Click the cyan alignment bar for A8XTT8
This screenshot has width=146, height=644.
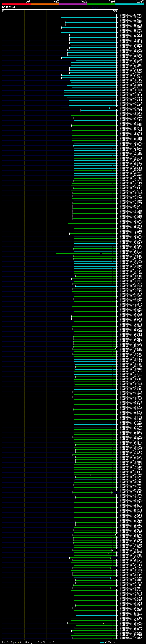coord(97,615)
